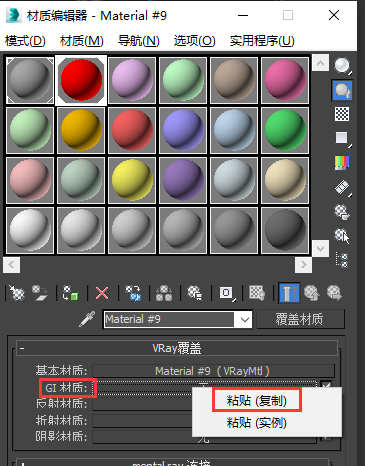
Task: Click the eyedropper pick material icon
Action: pos(87,319)
